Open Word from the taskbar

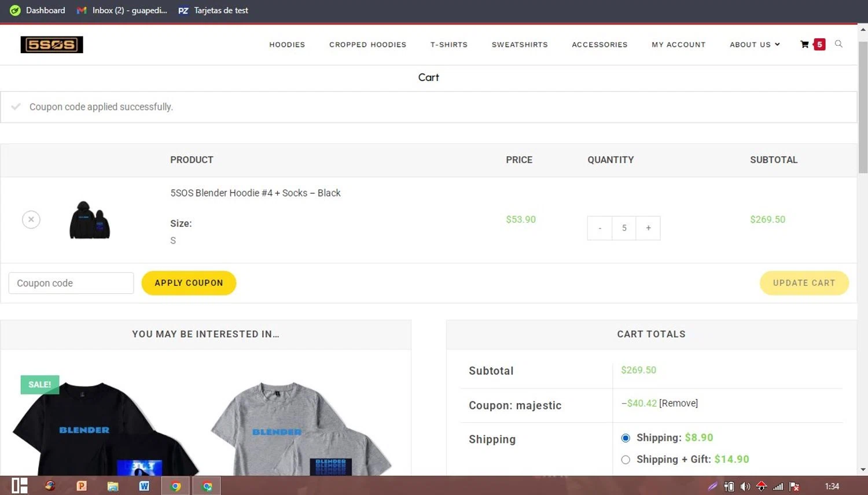pos(144,486)
